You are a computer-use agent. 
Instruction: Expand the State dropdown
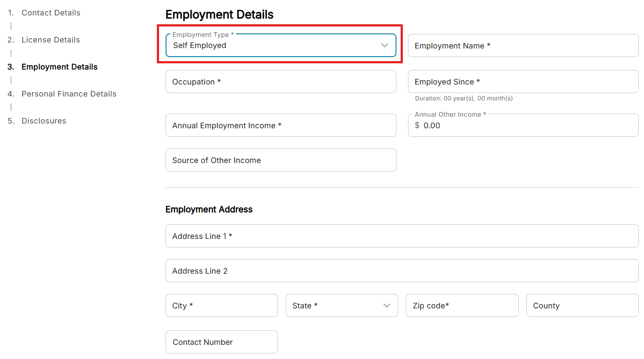(335, 305)
